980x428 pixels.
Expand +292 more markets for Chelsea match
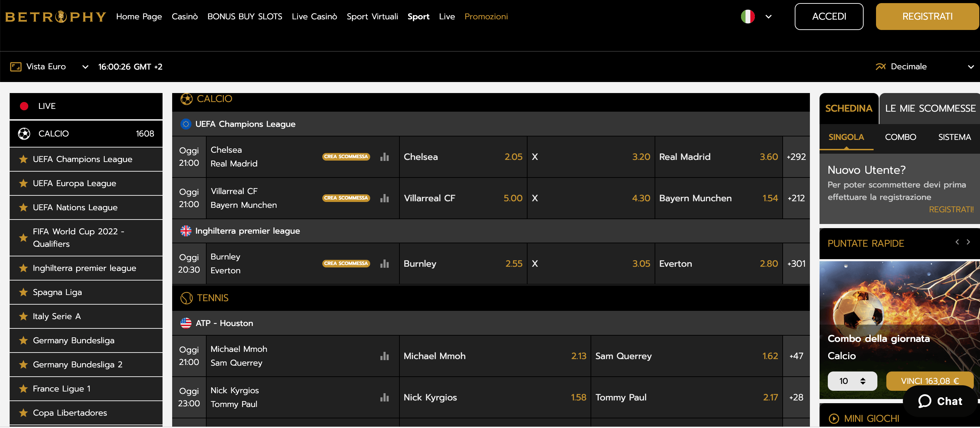click(x=796, y=157)
